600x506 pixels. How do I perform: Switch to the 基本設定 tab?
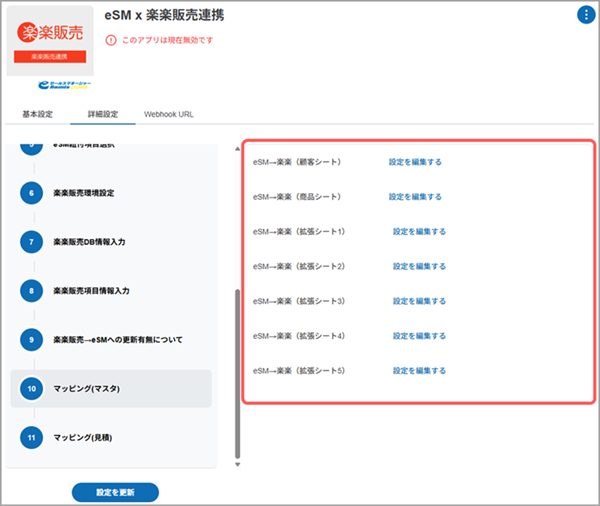pos(37,114)
